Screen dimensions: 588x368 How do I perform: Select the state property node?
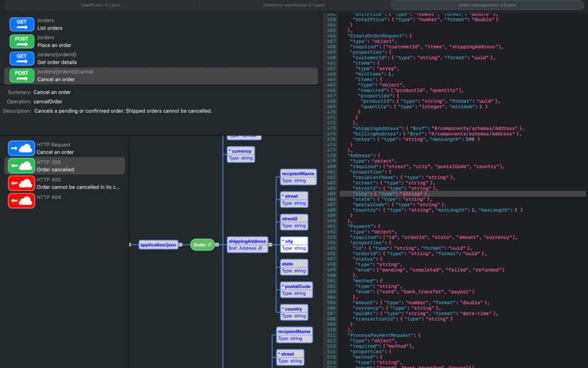click(x=294, y=268)
